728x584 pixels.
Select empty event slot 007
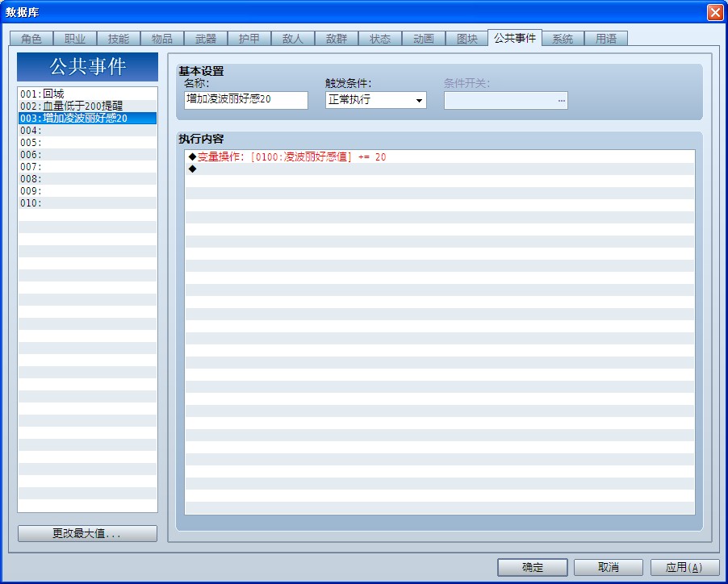[x=87, y=166]
